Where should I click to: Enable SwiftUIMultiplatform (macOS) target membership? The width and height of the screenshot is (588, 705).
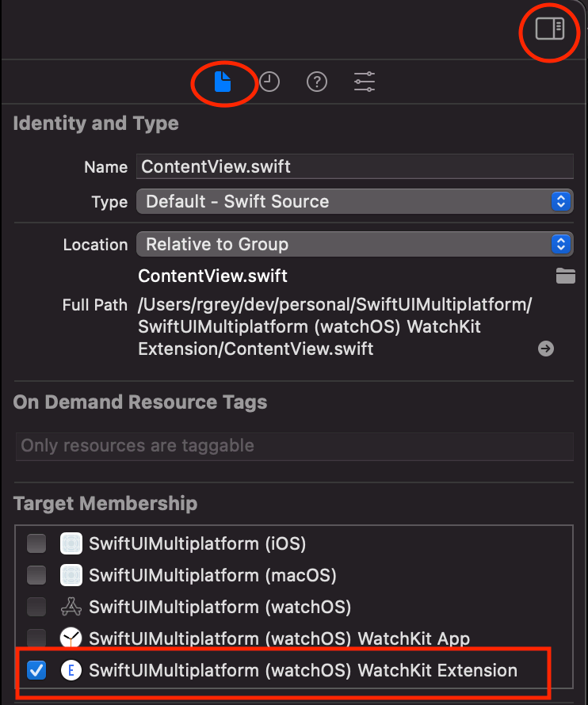36,575
